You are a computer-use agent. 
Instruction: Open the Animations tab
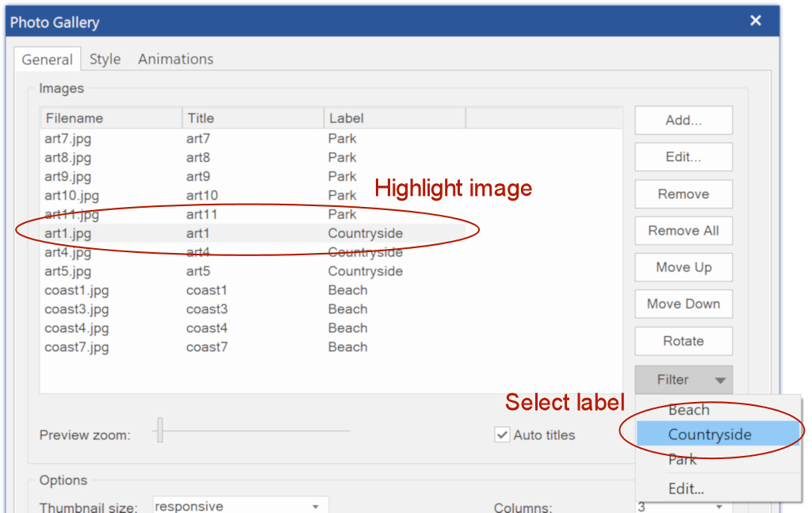175,59
